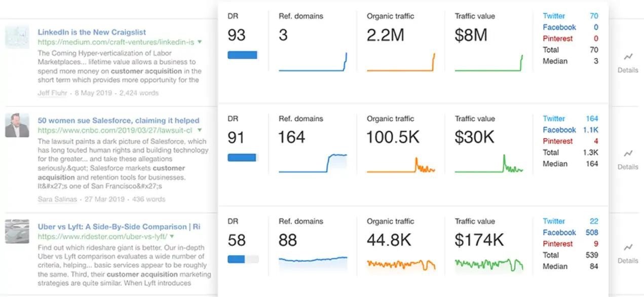Click Details chart icon for Uber vs Lyft
644x297 pixels.
tap(628, 247)
